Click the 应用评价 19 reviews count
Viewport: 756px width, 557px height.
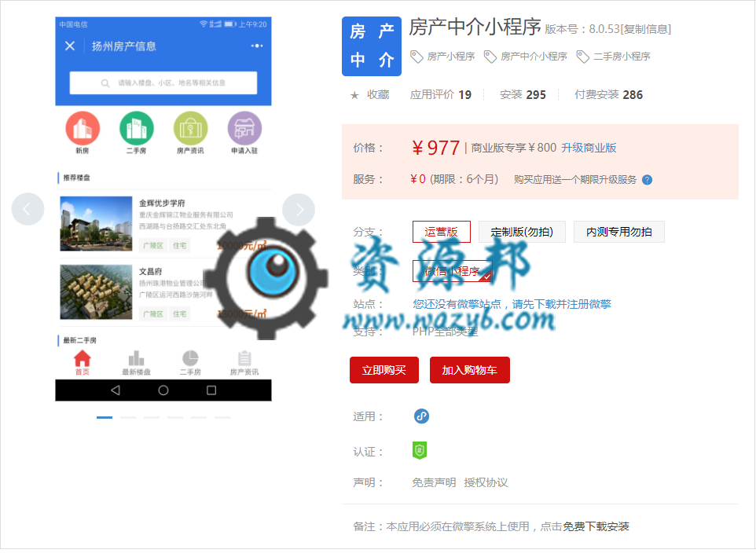click(441, 95)
